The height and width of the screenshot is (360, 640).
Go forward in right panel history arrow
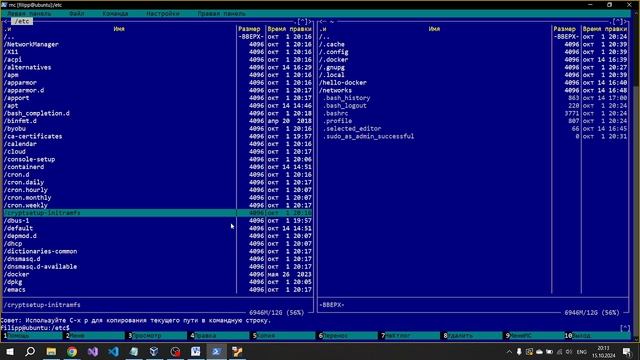click(625, 21)
